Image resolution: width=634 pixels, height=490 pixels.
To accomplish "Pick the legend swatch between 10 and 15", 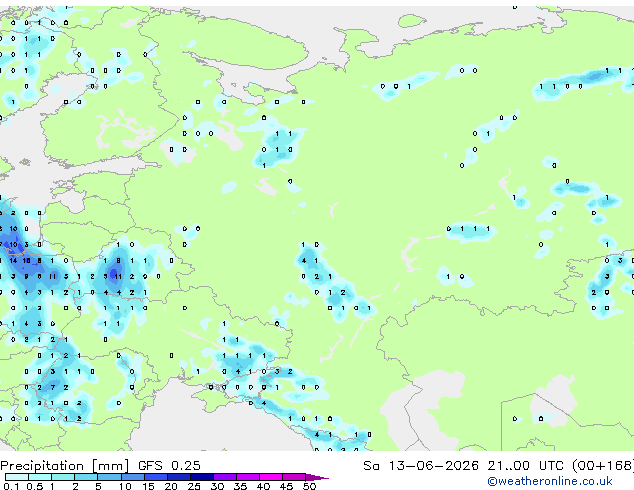I will 133,477.
